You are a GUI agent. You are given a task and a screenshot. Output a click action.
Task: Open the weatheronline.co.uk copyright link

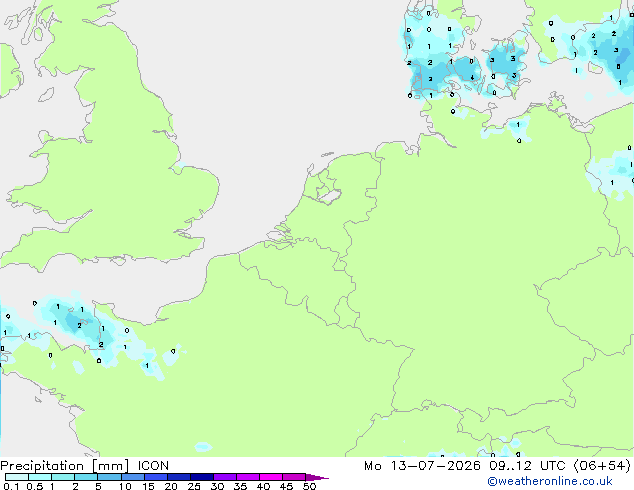coord(550,482)
